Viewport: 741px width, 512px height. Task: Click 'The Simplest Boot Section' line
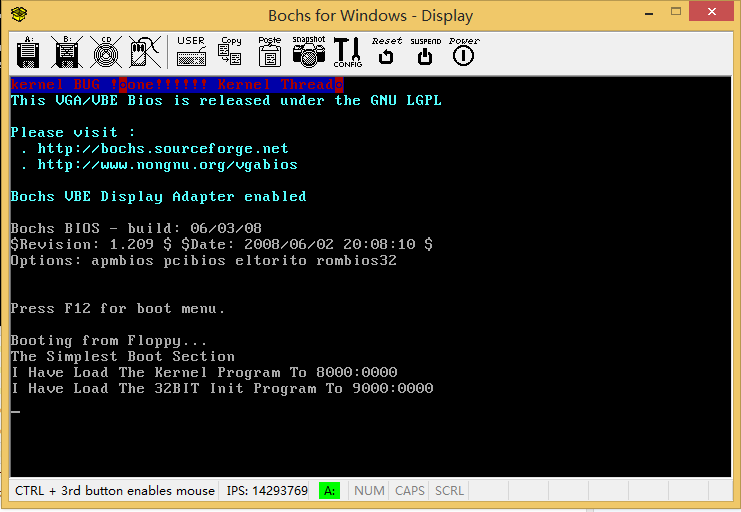coord(122,356)
